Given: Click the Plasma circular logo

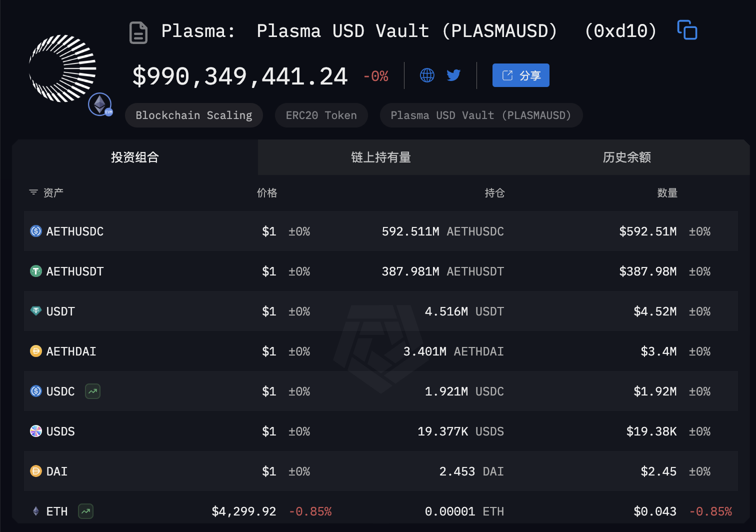Looking at the screenshot, I should click(63, 68).
